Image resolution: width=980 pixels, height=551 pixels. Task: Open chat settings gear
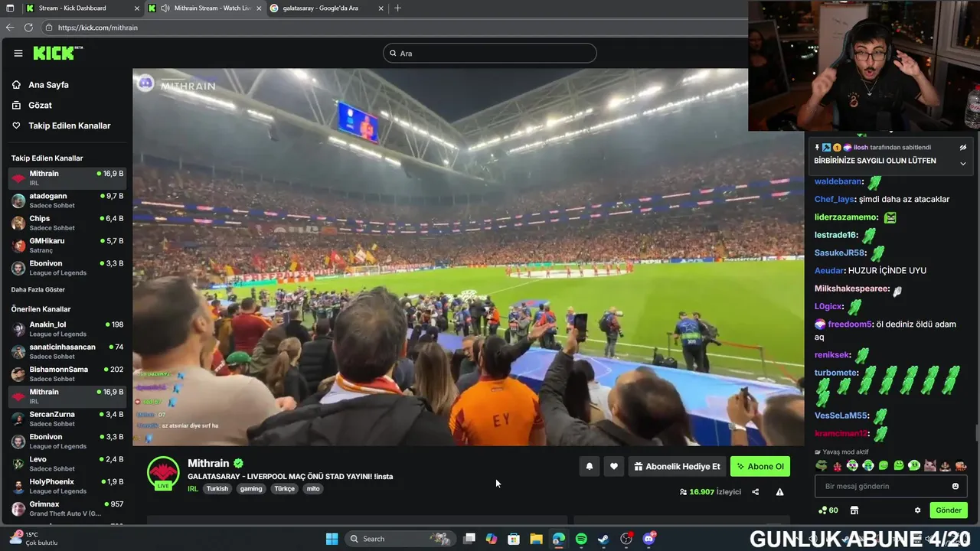(x=917, y=510)
